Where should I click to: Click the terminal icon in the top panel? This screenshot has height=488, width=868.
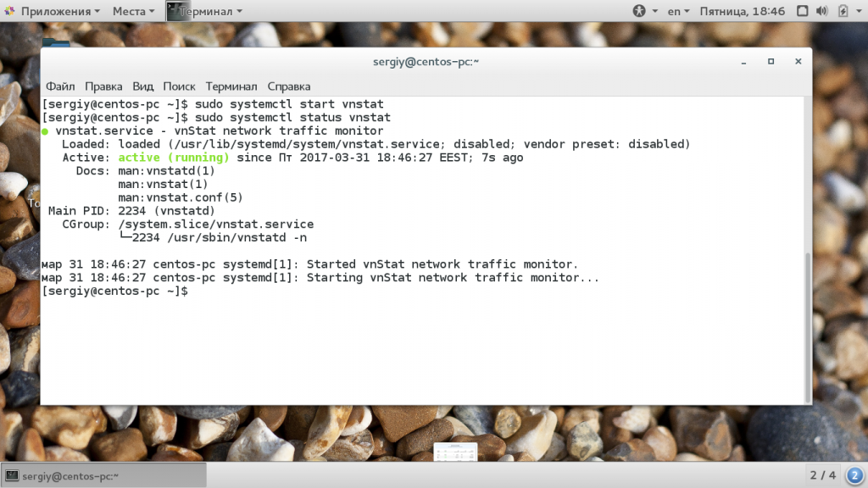(x=176, y=11)
